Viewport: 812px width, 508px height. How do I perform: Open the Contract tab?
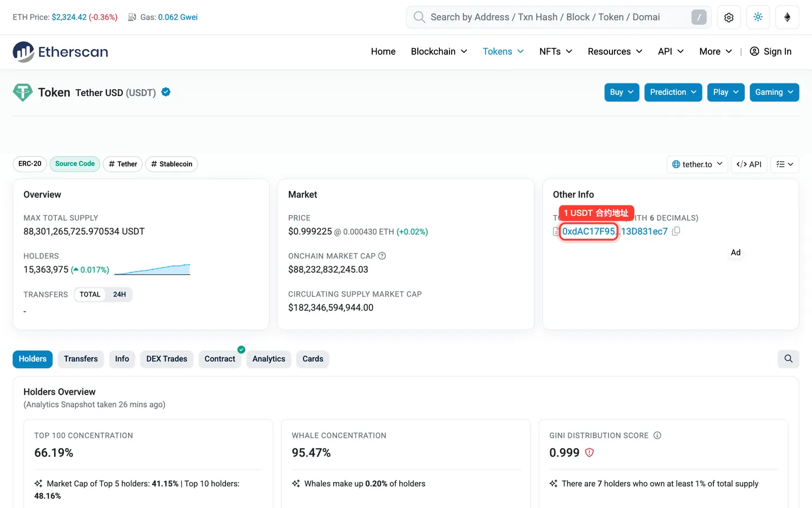(220, 359)
